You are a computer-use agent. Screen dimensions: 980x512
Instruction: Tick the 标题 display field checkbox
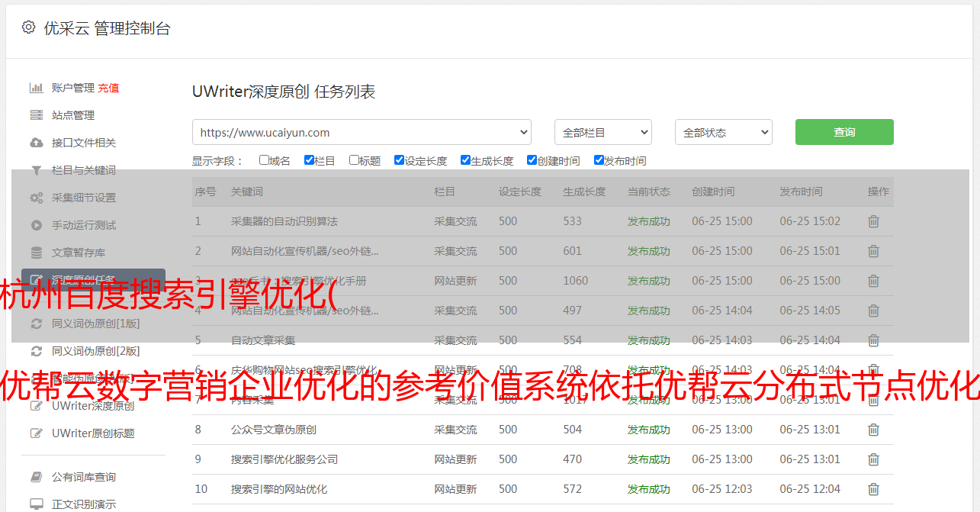[x=354, y=160]
